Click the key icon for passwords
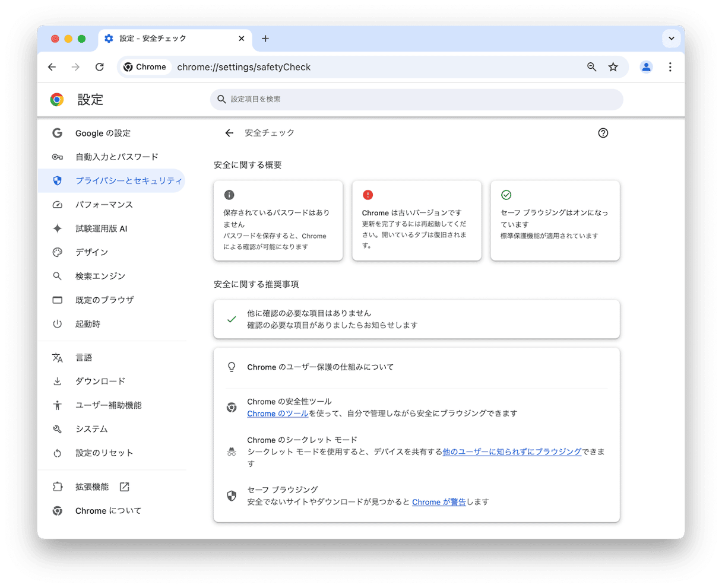Image resolution: width=722 pixels, height=588 pixels. coord(57,157)
